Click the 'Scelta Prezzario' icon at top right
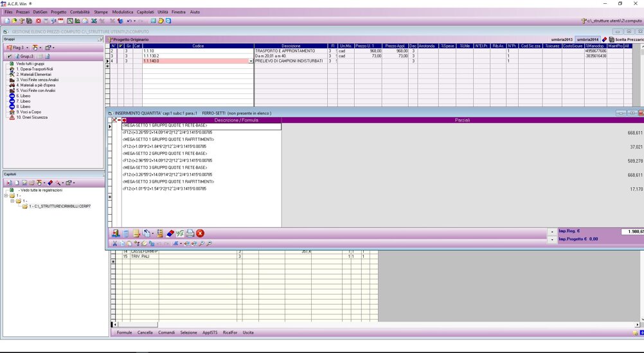 (611, 40)
